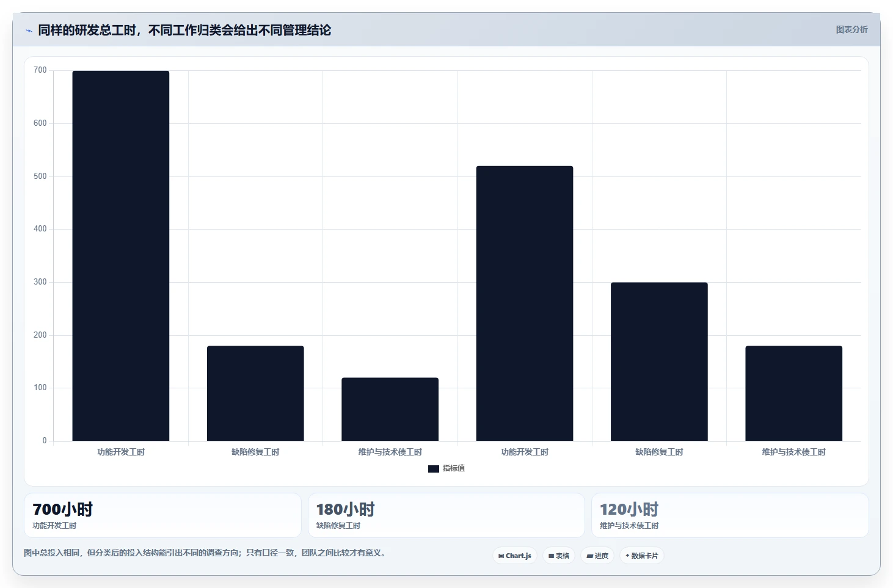Select the 表格 chip
Image resolution: width=893 pixels, height=588 pixels.
point(559,556)
